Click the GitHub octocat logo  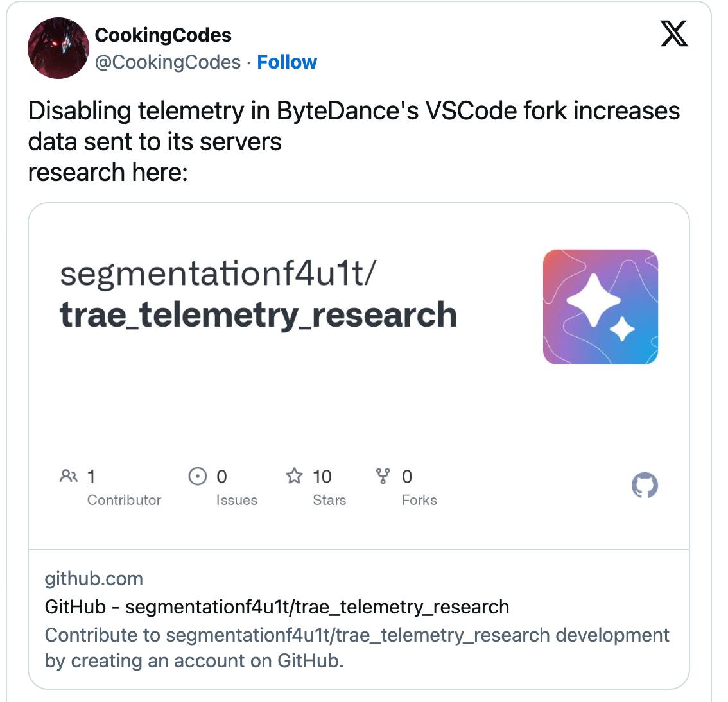645,485
